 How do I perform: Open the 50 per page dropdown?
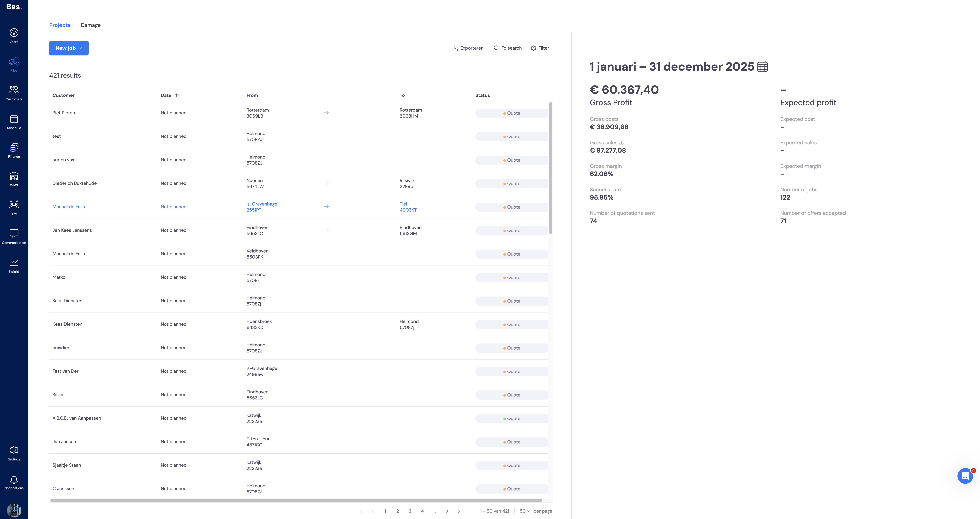point(525,511)
